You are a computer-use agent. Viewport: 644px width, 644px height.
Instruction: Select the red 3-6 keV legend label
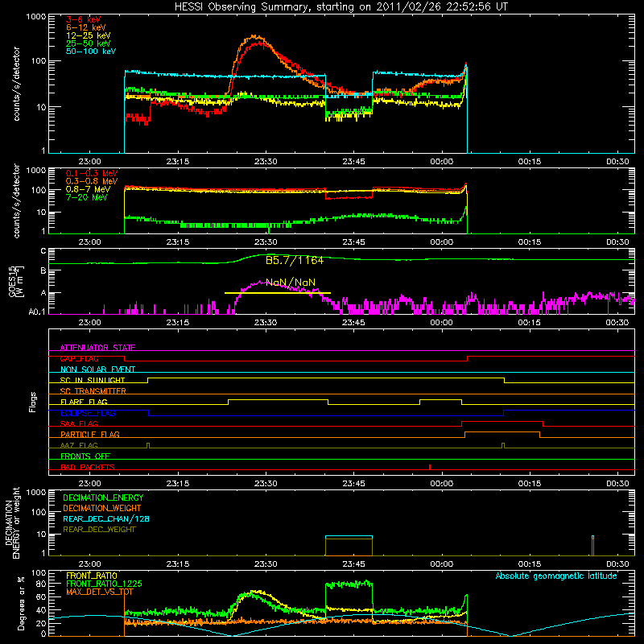[x=83, y=19]
